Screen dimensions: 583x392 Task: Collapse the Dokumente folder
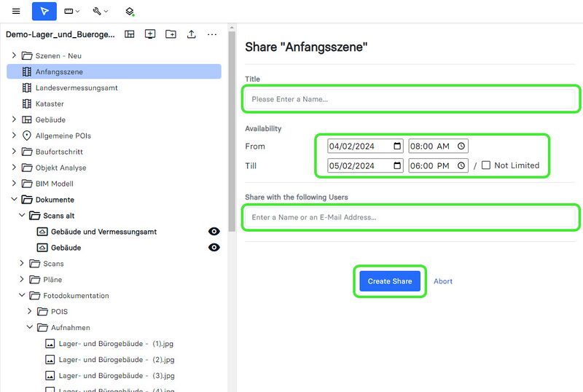pos(14,200)
